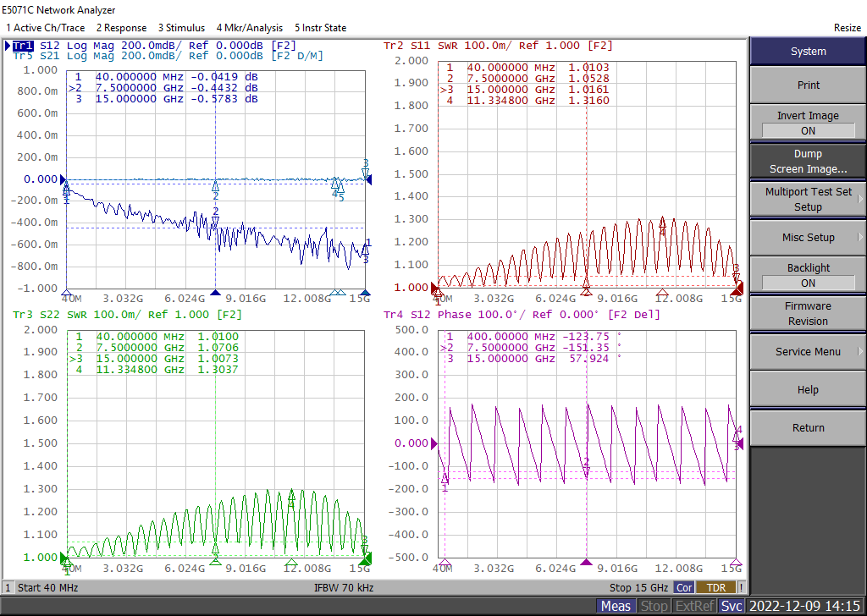Open the Active Ch/Trace menu
Viewport: 867px width, 616px height.
46,28
